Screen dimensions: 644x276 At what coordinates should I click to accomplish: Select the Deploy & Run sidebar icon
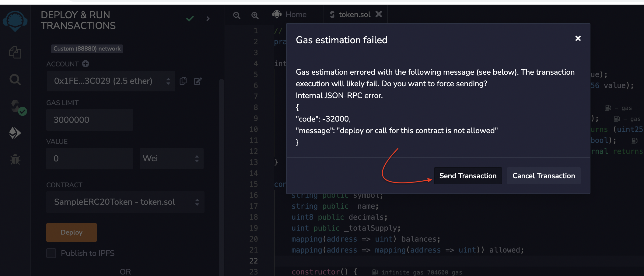click(15, 133)
